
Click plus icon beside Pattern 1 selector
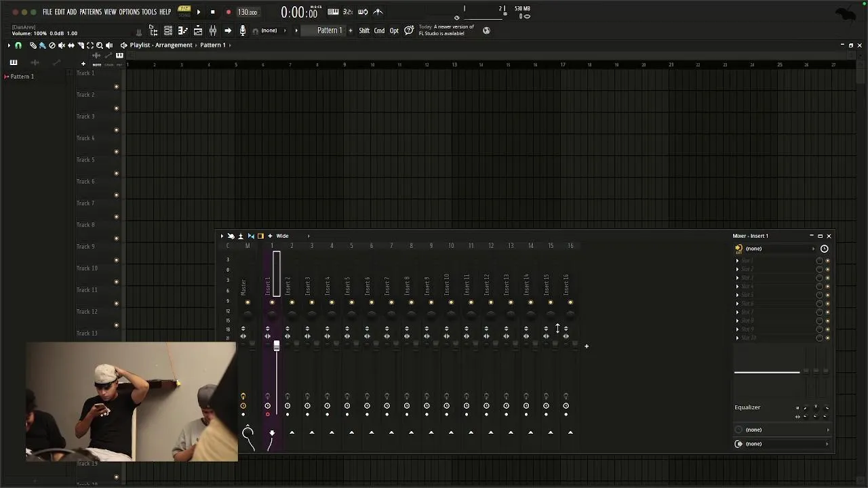point(351,30)
